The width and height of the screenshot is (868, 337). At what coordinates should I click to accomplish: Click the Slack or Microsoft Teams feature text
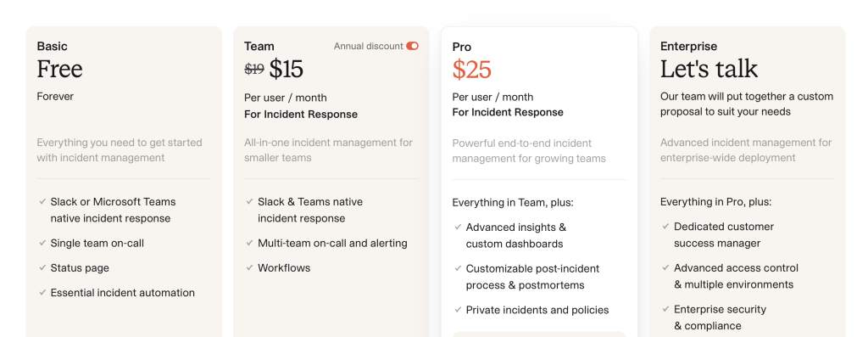(113, 210)
